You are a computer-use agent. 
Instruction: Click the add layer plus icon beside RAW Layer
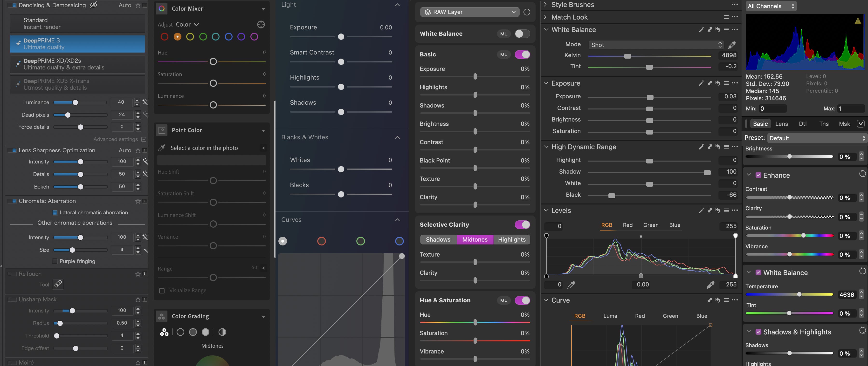point(527,12)
